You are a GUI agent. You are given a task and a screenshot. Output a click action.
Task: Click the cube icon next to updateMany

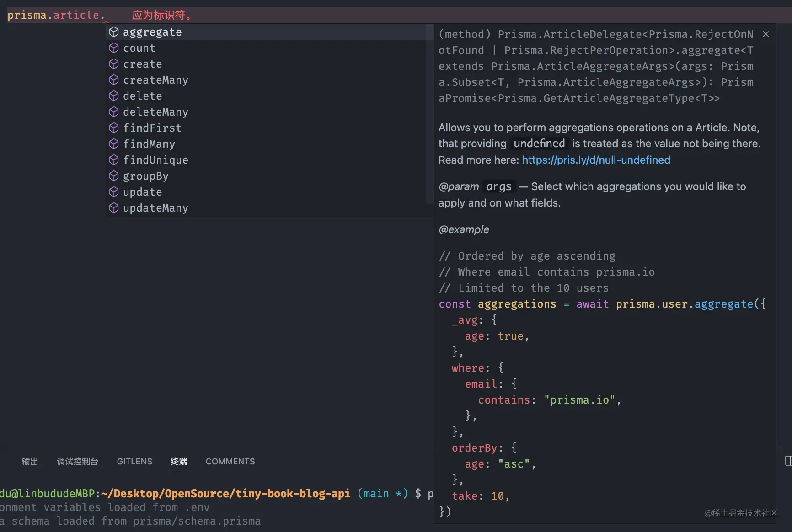114,208
